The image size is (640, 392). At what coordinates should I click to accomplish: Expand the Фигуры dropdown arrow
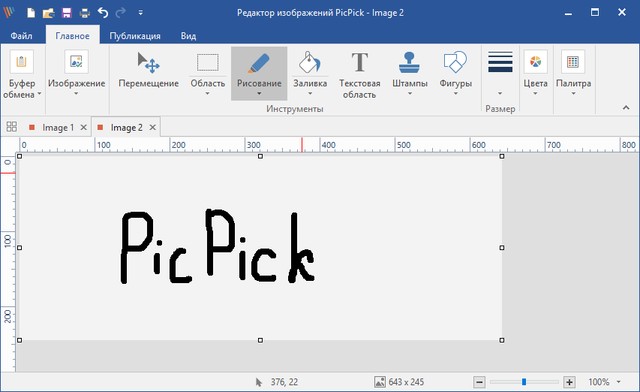pos(456,94)
